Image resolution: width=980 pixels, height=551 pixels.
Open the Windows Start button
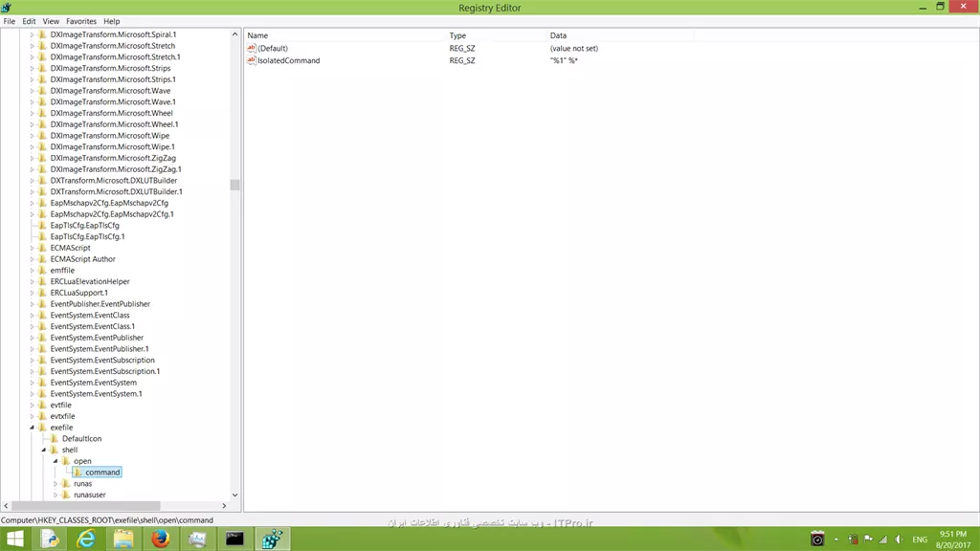point(13,539)
